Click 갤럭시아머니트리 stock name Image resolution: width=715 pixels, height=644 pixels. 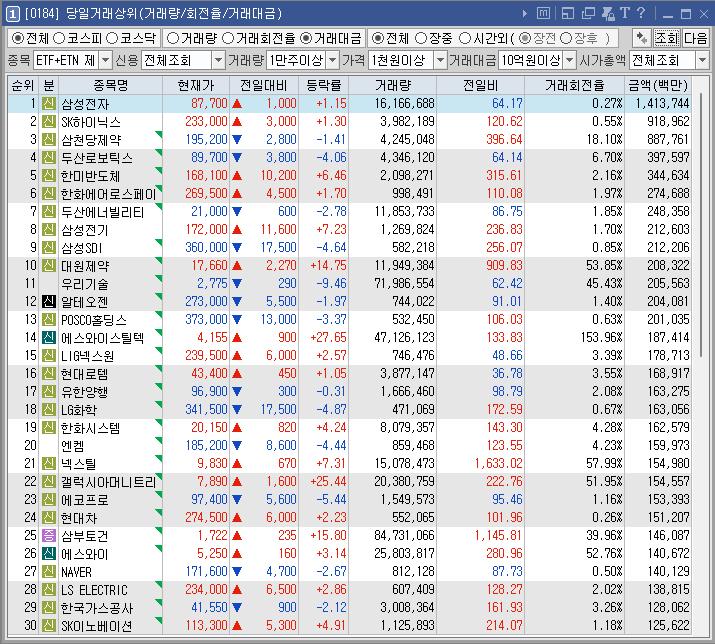click(x=109, y=482)
